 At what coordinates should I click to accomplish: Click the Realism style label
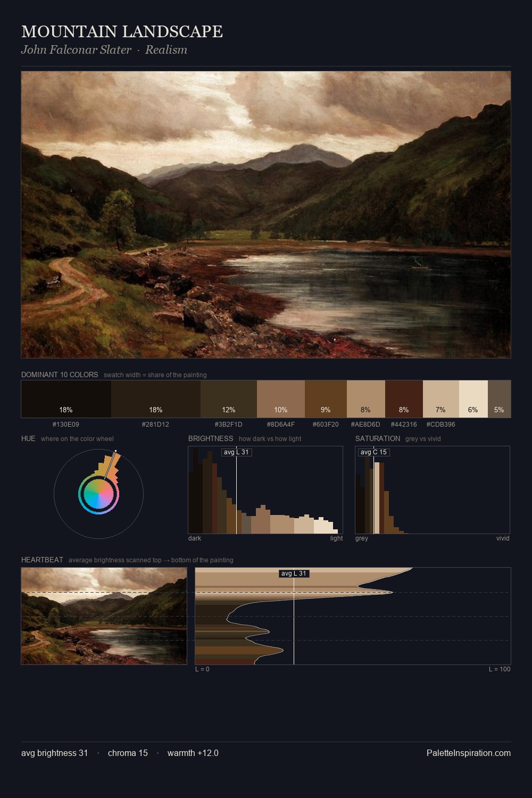point(166,50)
